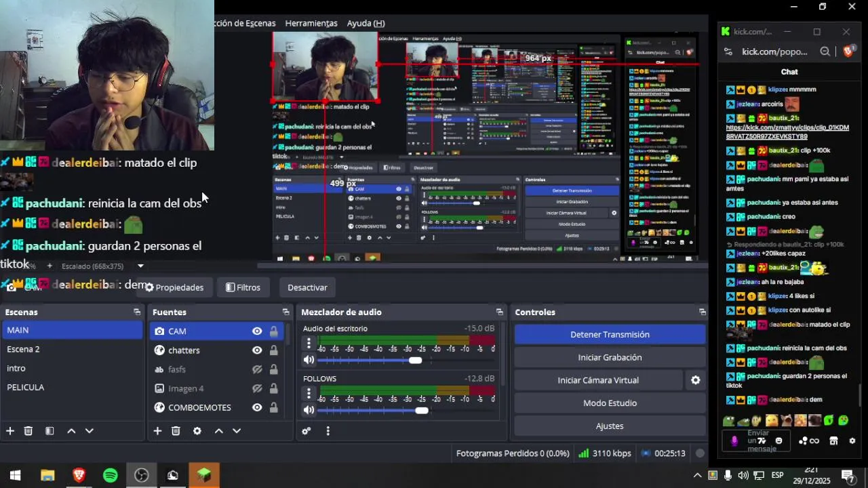Delete the selected scene using trash icon
868x488 pixels.
[28, 431]
